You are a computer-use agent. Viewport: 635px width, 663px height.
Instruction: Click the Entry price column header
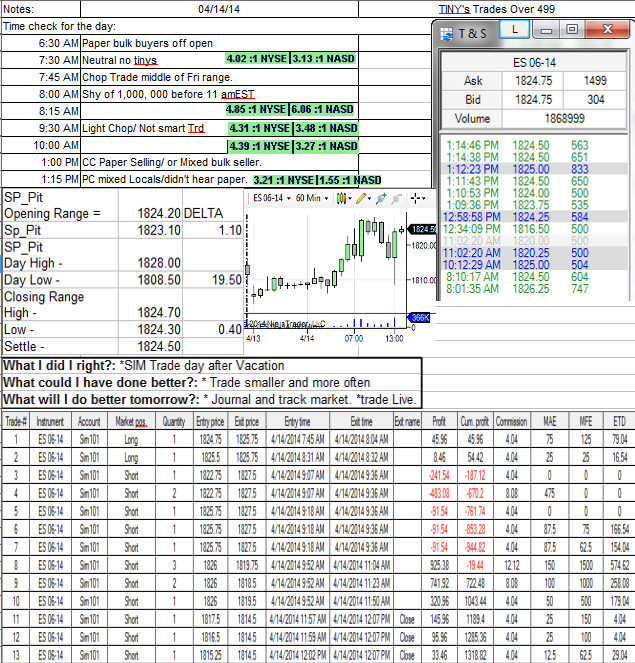coord(210,422)
